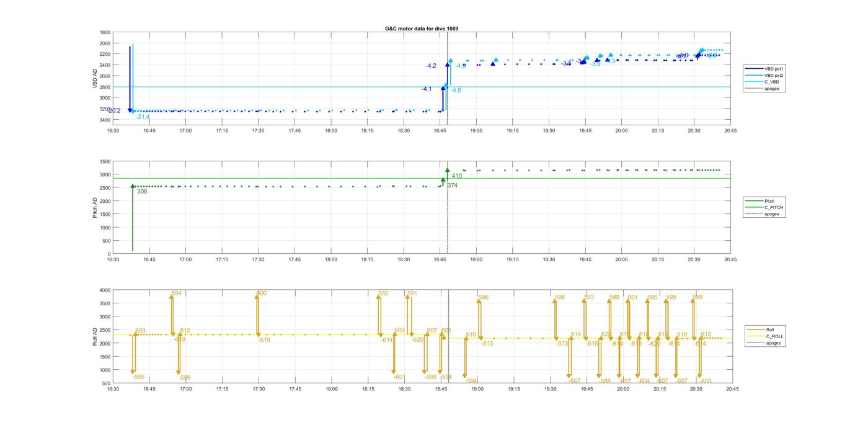Click the 'Pitch AD' y-axis label
Image resolution: width=868 pixels, height=430 pixels.
click(x=95, y=207)
